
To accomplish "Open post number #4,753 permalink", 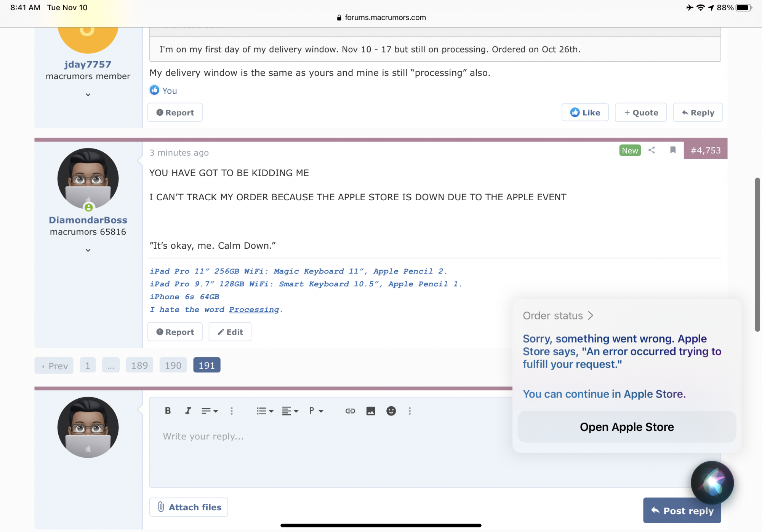I will (706, 150).
